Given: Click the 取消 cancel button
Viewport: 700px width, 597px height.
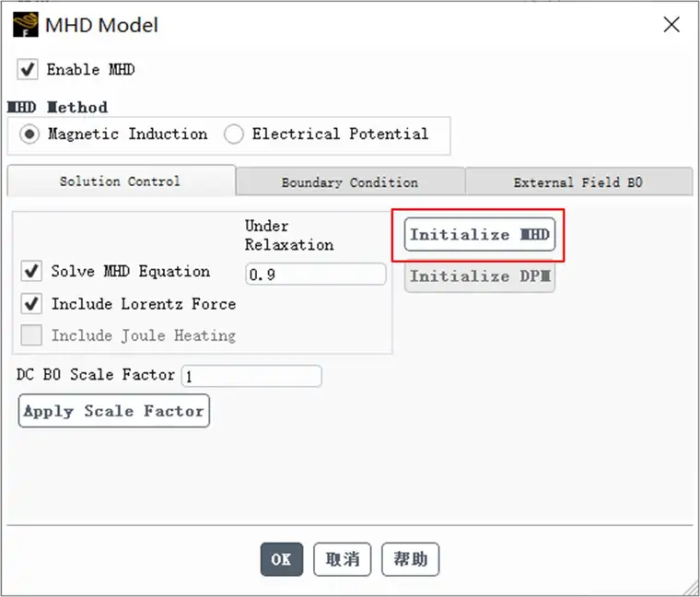Looking at the screenshot, I should tap(343, 559).
